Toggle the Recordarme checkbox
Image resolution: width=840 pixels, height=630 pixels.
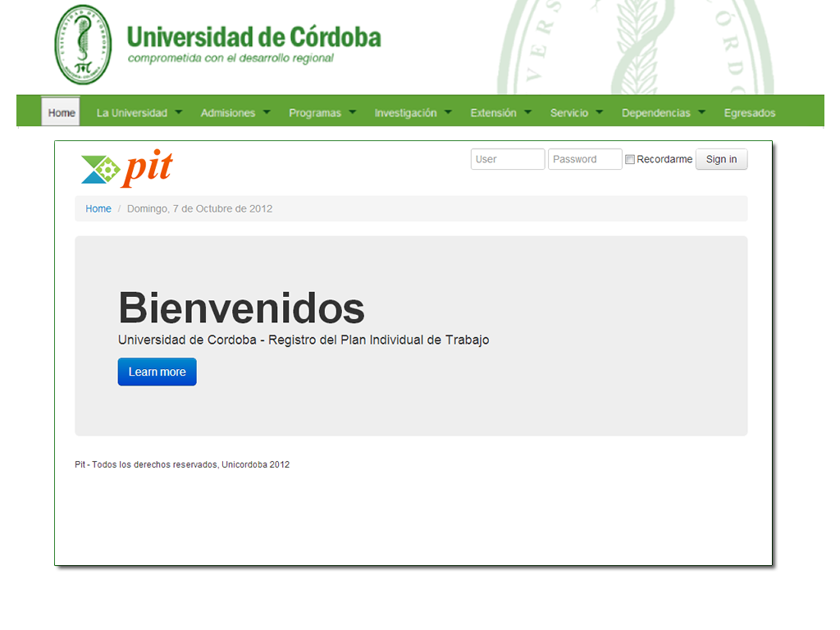pos(630,160)
